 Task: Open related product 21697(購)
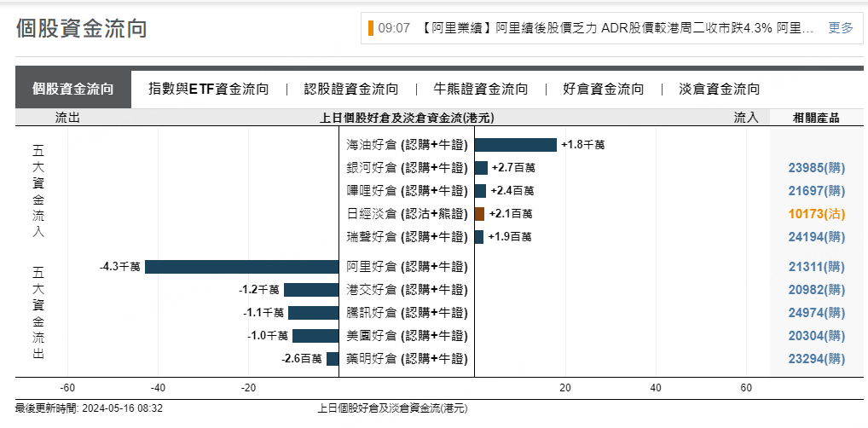click(817, 191)
